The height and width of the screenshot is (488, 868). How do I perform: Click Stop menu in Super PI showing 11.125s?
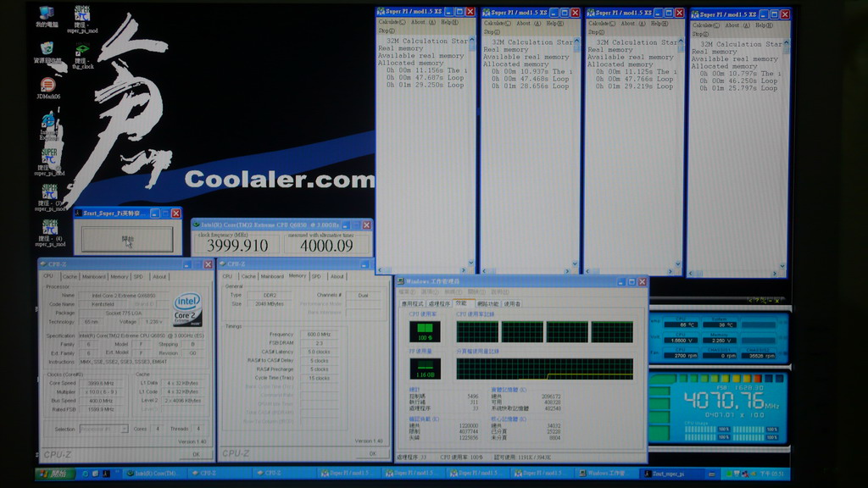click(596, 32)
